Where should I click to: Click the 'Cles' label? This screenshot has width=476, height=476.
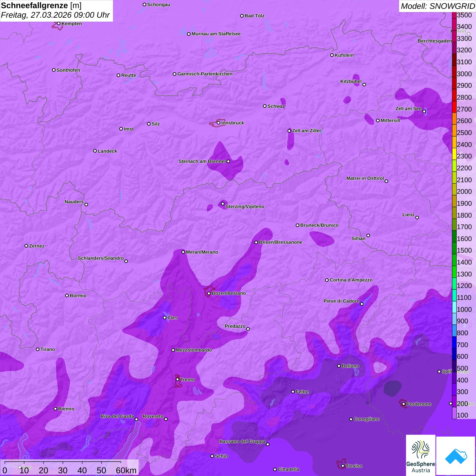[x=172, y=318]
